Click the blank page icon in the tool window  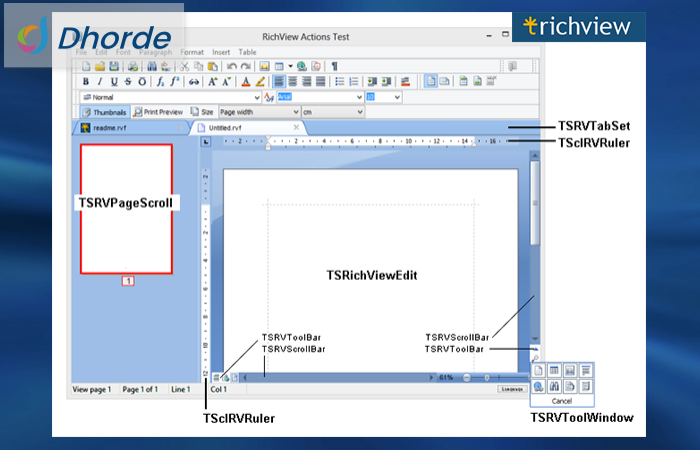click(538, 371)
